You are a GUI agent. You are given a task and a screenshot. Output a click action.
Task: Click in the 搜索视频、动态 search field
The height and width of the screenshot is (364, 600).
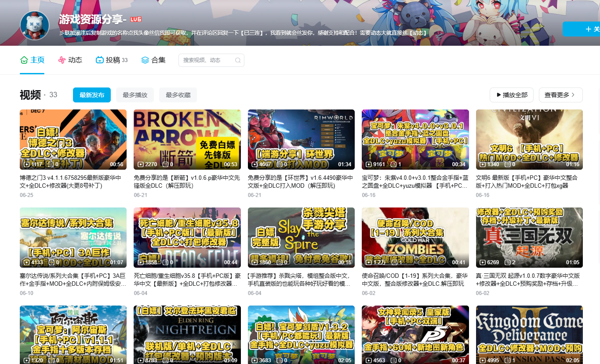pos(207,60)
